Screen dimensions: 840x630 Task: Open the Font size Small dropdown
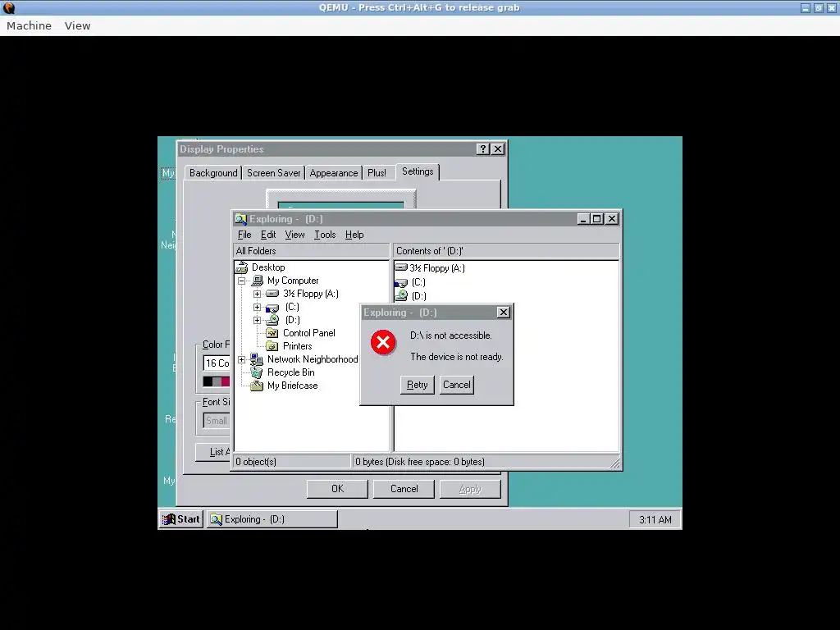(x=217, y=421)
